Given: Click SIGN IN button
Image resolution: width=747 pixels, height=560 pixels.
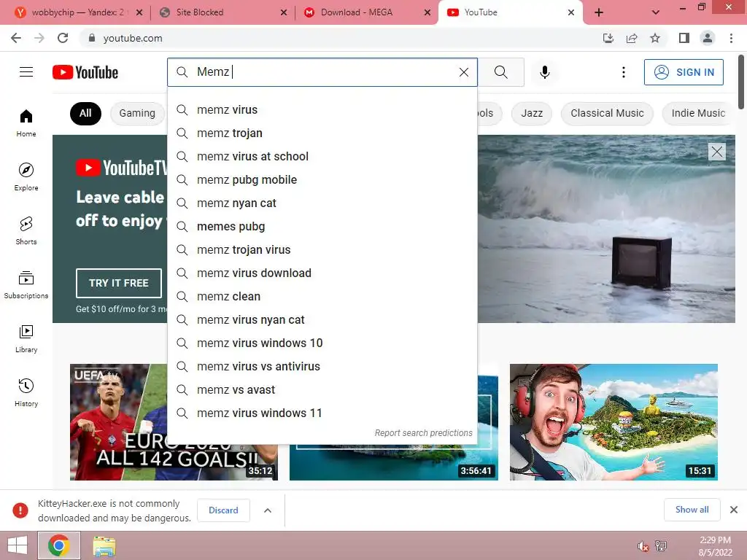Looking at the screenshot, I should (684, 72).
